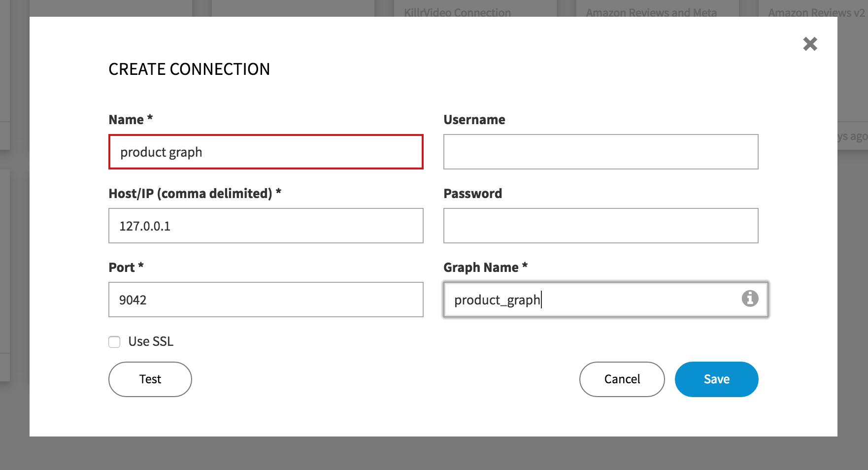Focus the Name input field
868x470 pixels.
(266, 152)
